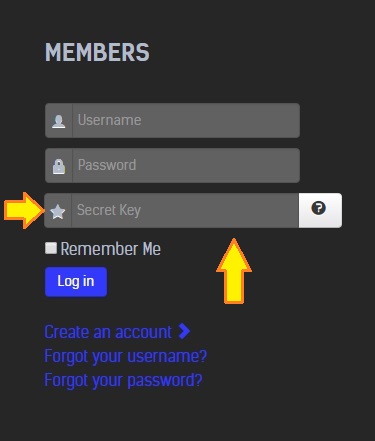Click the padlock icon beside Password

[x=59, y=166]
